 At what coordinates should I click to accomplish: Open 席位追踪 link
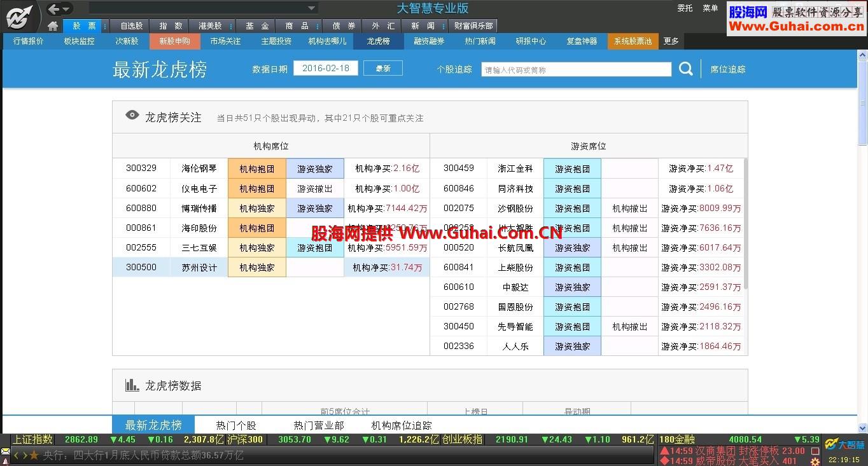pyautogui.click(x=728, y=69)
